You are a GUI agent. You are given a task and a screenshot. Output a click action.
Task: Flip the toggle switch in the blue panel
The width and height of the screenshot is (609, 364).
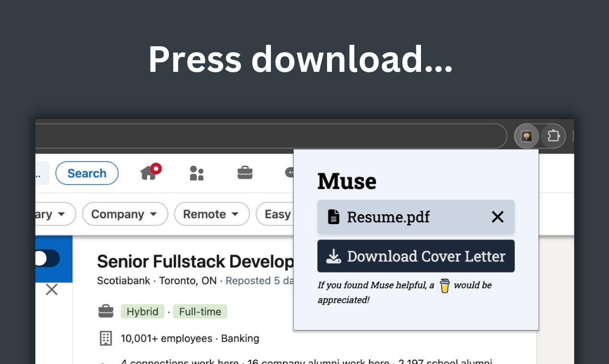click(x=47, y=259)
